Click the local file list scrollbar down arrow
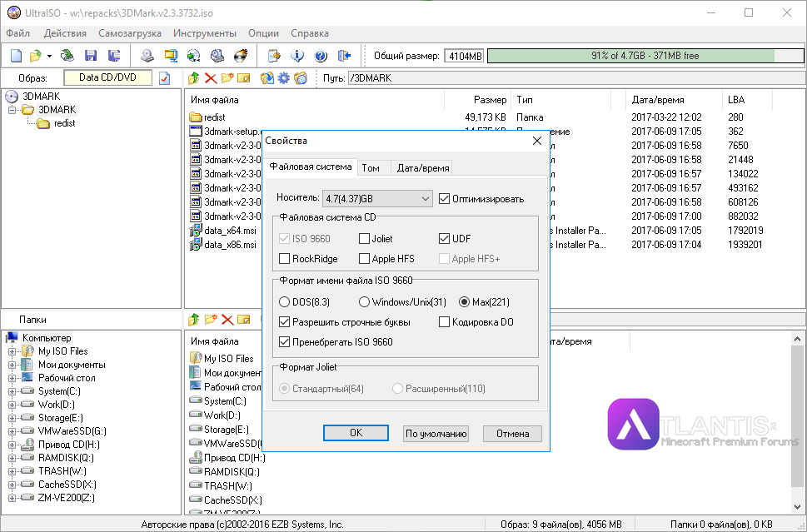Image resolution: width=807 pixels, height=532 pixels. [797, 507]
